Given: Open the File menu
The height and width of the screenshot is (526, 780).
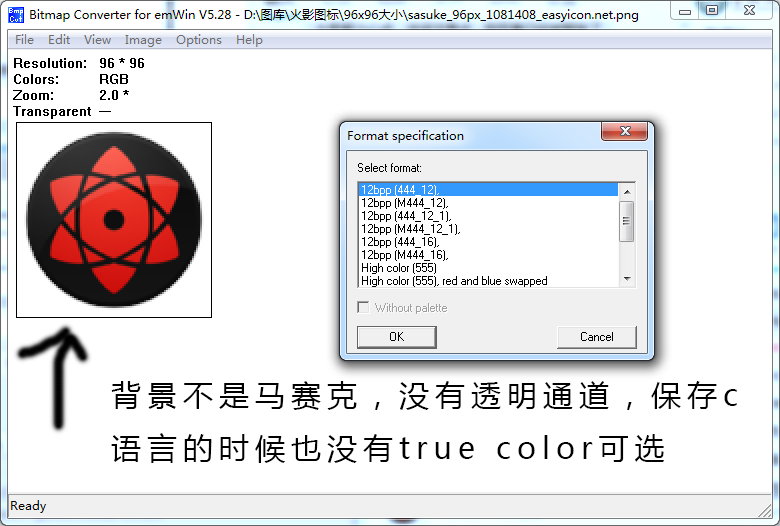Looking at the screenshot, I should [24, 40].
